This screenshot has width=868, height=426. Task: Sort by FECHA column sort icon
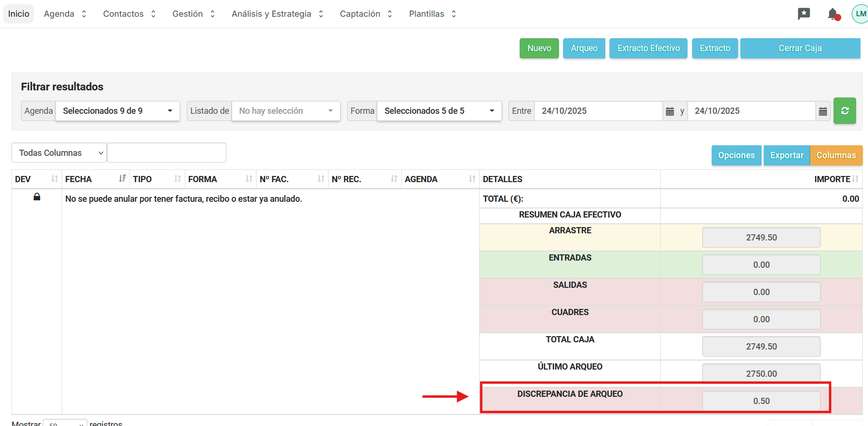pyautogui.click(x=122, y=179)
